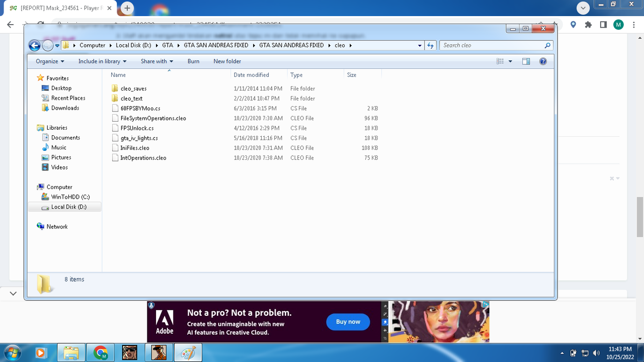
Task: Click the Explorer Back navigation button
Action: pos(34,46)
